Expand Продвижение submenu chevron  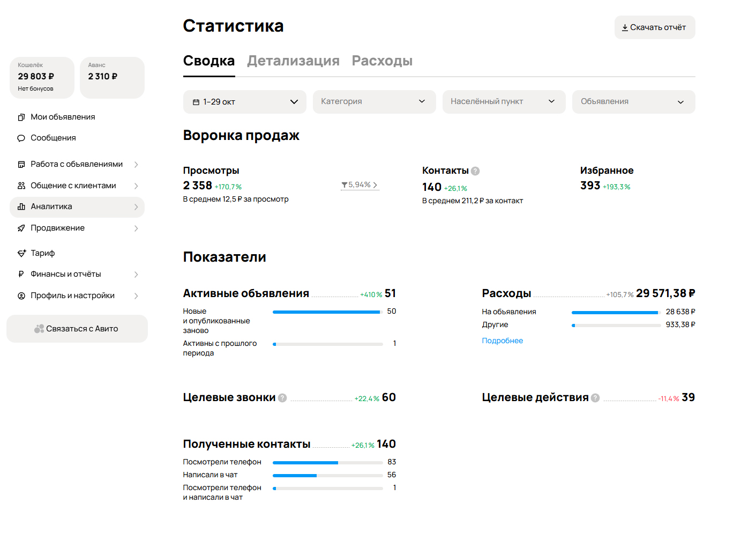[136, 228]
